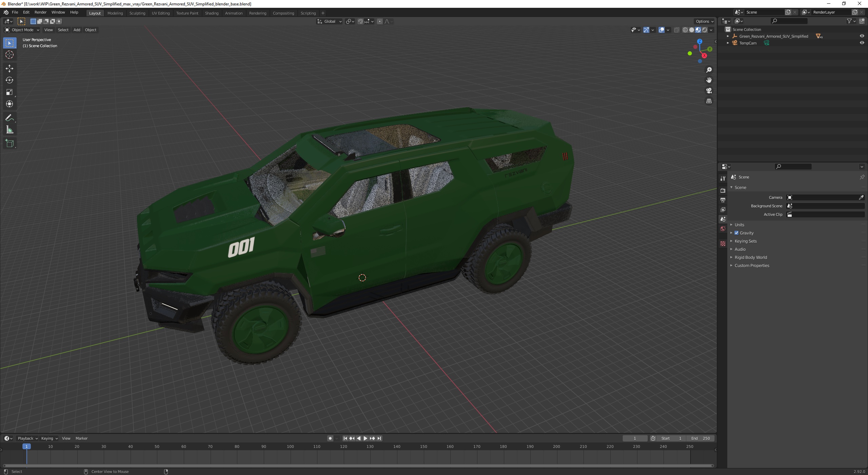Expand the Green_Rezvani_Armored_SUV_Simplified tree item

pyautogui.click(x=728, y=36)
